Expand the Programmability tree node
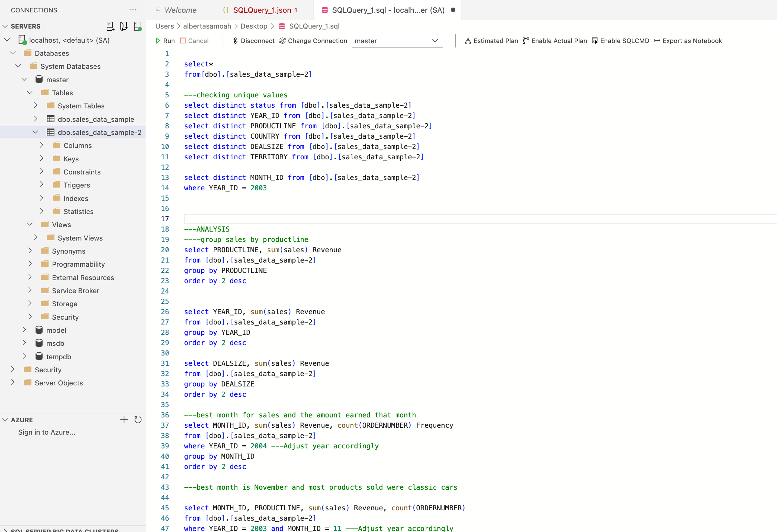 [30, 264]
